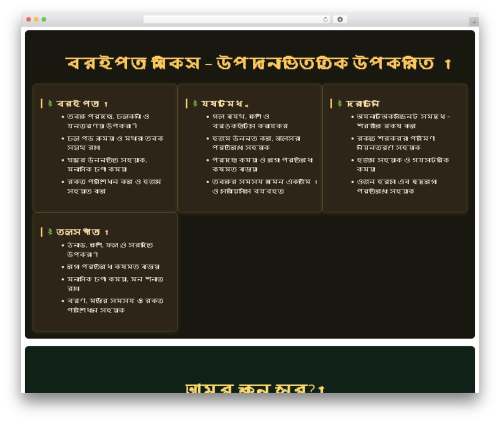Close the browser window with the red button

point(29,19)
